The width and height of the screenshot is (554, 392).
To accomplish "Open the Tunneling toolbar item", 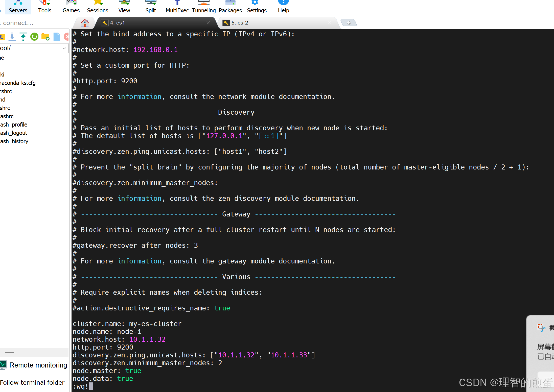I will click(x=203, y=7).
